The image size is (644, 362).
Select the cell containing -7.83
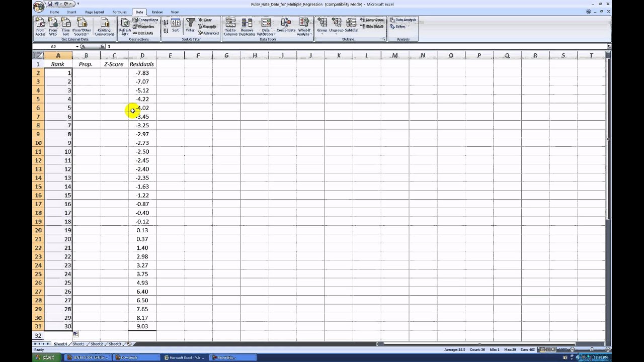pos(142,73)
